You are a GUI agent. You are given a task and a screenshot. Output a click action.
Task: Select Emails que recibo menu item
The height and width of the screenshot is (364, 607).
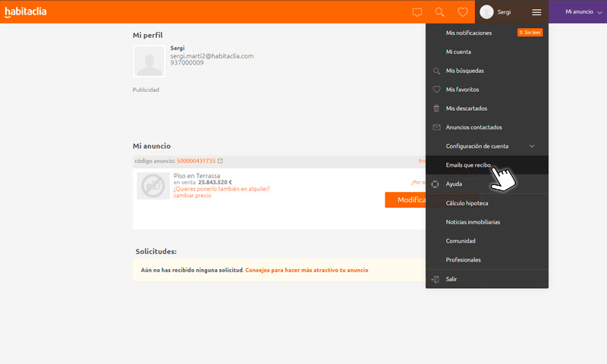[468, 165]
